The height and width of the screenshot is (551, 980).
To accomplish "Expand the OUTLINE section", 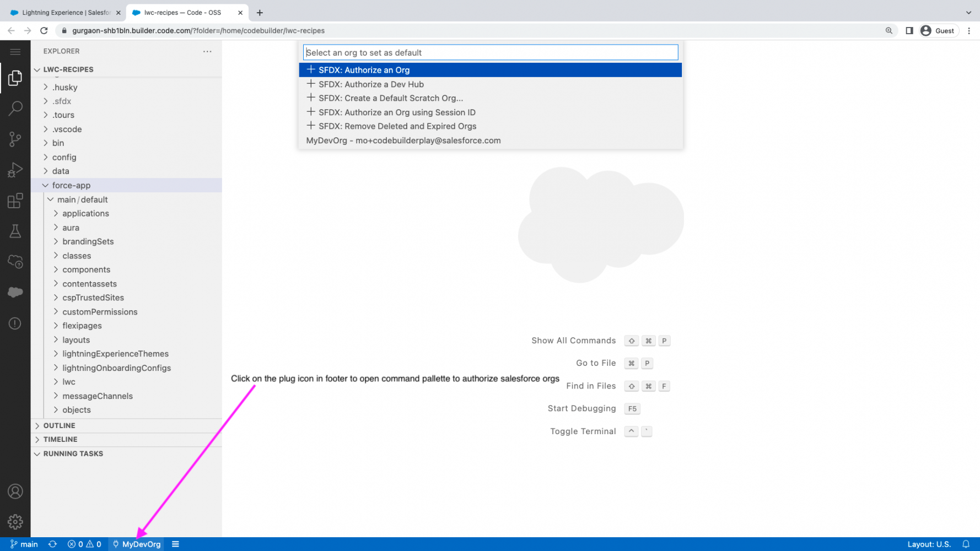I will coord(127,425).
